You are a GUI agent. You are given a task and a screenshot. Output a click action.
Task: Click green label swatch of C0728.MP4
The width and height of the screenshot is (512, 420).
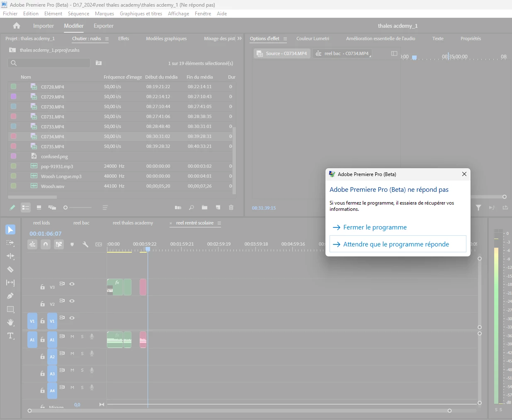click(13, 87)
